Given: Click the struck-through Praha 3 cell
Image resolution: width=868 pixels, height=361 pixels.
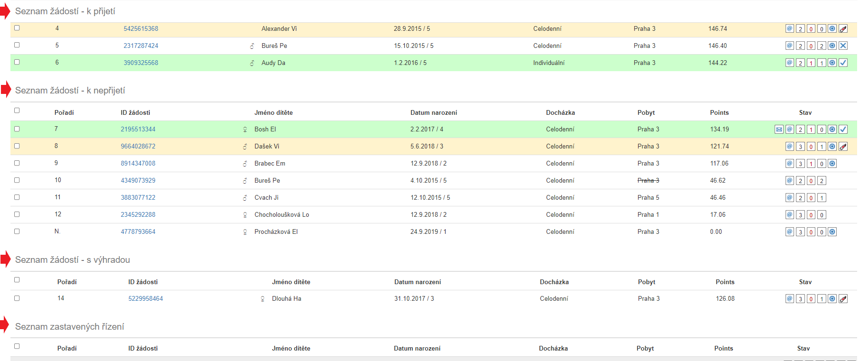Looking at the screenshot, I should click(x=648, y=180).
